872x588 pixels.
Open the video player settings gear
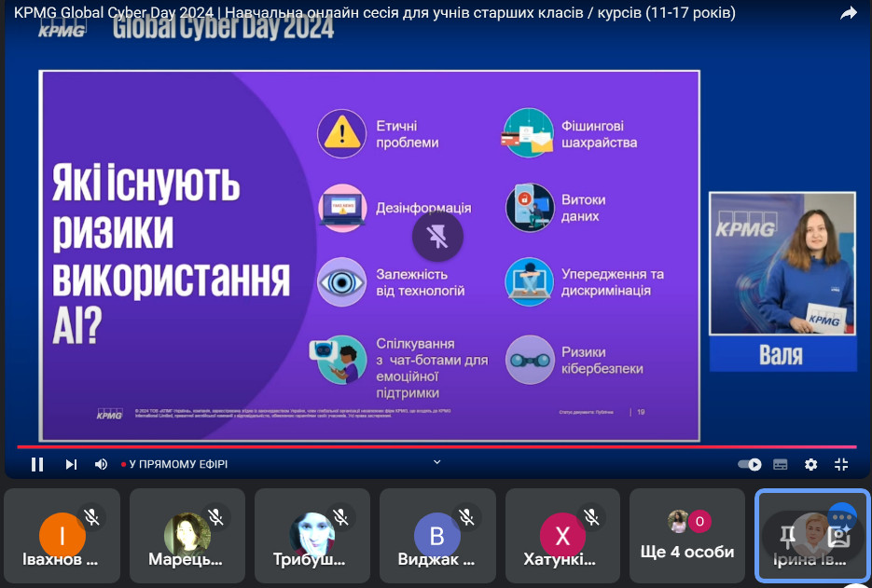click(810, 464)
